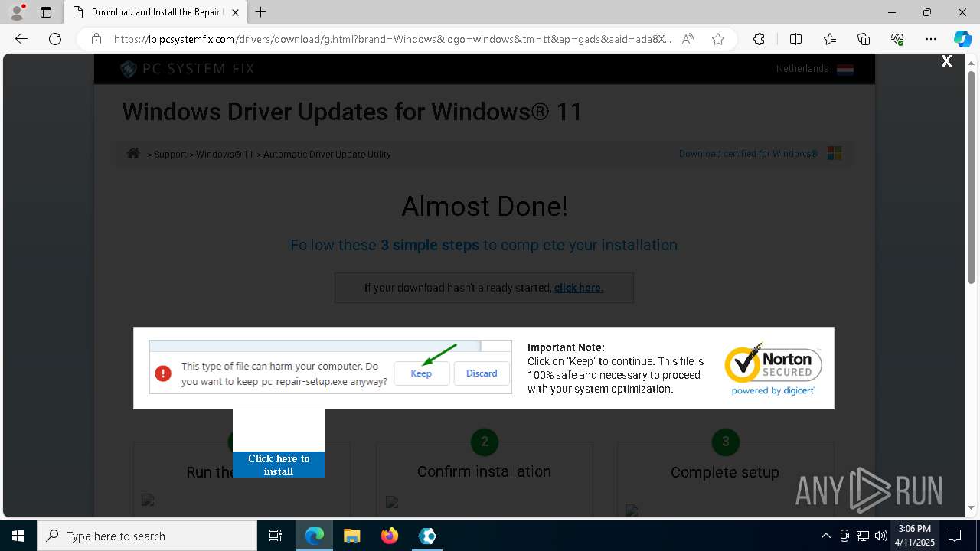This screenshot has height=551, width=980.
Task: Click the PC SYSTEM FIX logo
Action: click(x=188, y=69)
